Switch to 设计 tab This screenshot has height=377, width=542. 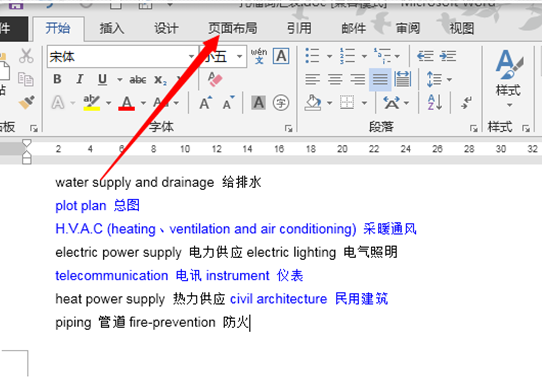tap(166, 28)
